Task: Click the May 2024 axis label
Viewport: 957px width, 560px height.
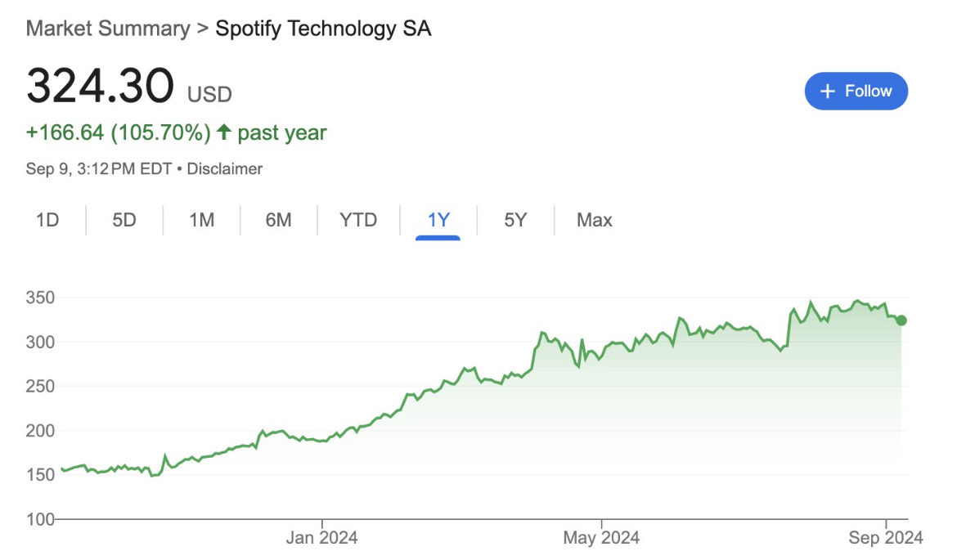Action: tap(601, 538)
